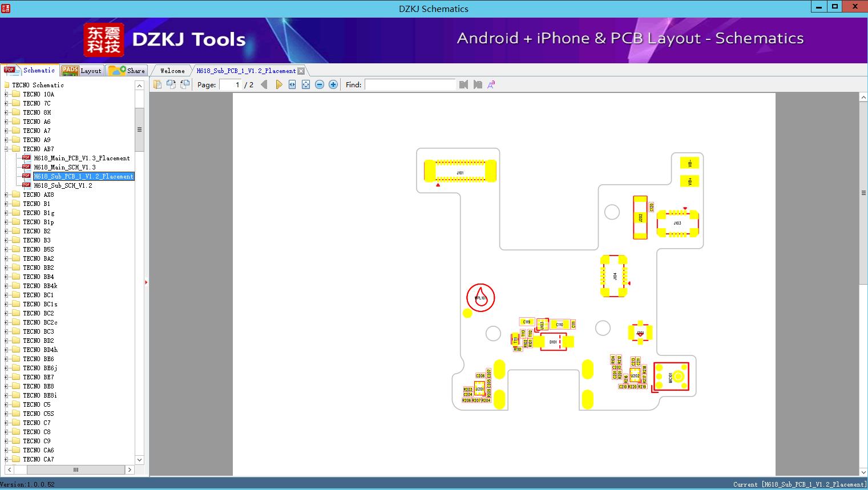Screen dimensions: 868x490
Task: Expand the TECNO BC3 folder
Action: [x=6, y=331]
